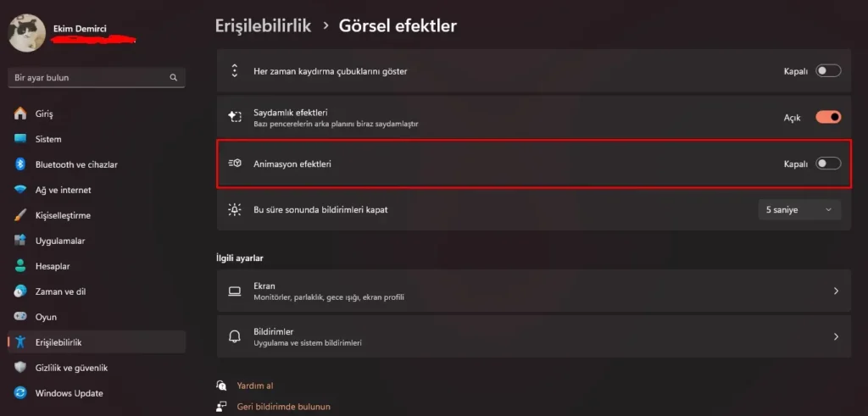This screenshot has height=416, width=868.
Task: Enable Her zaman kaydırma çubuklarını göster switch
Action: (827, 71)
